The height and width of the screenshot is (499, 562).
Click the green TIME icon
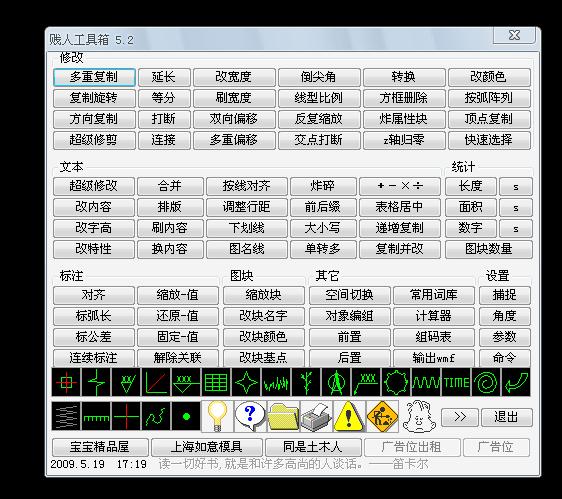point(456,382)
